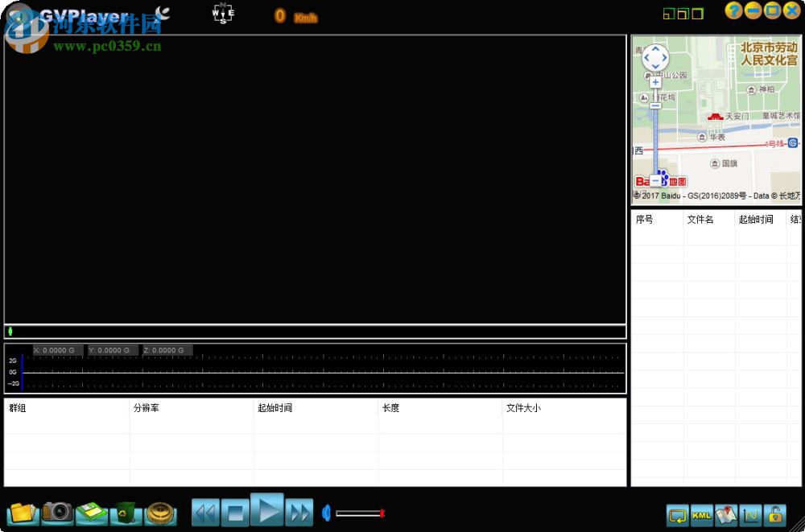Screen dimensions: 805x532
Task: Open the map view icon with red pin
Action: [727, 515]
